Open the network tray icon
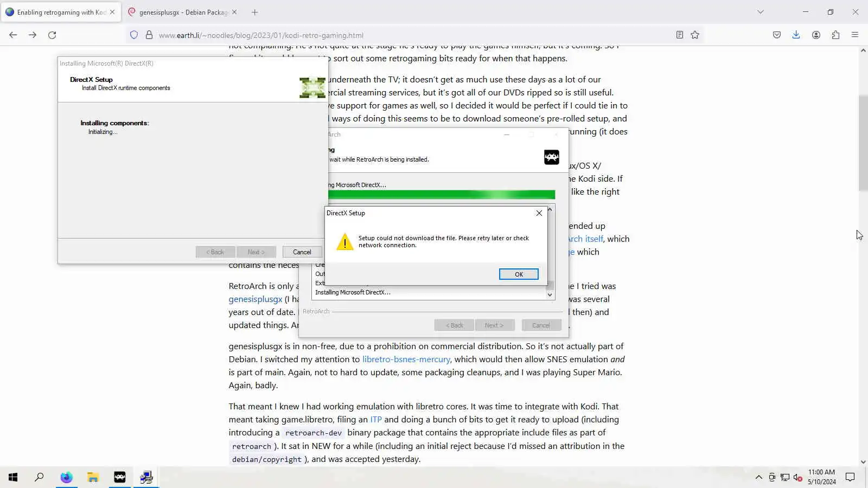868x488 pixels. (x=785, y=477)
